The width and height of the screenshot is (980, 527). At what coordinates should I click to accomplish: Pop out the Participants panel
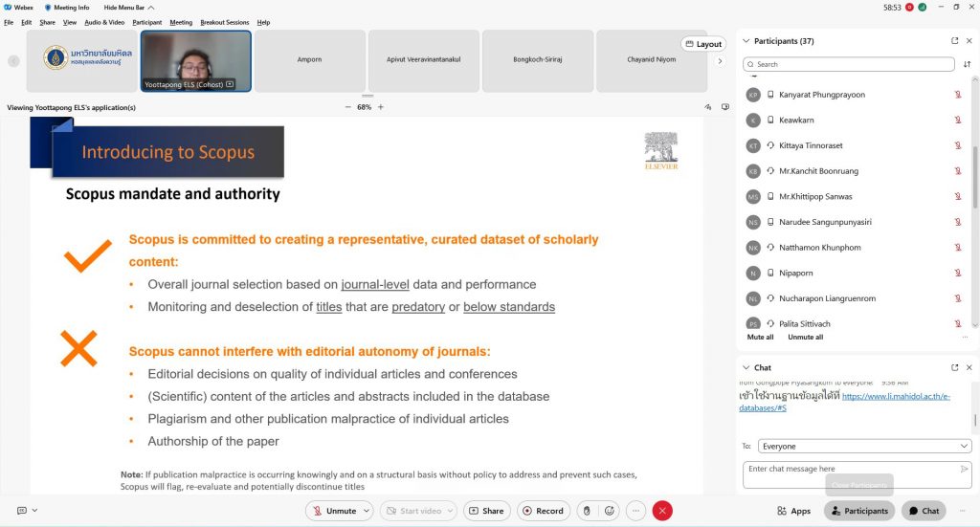[954, 41]
